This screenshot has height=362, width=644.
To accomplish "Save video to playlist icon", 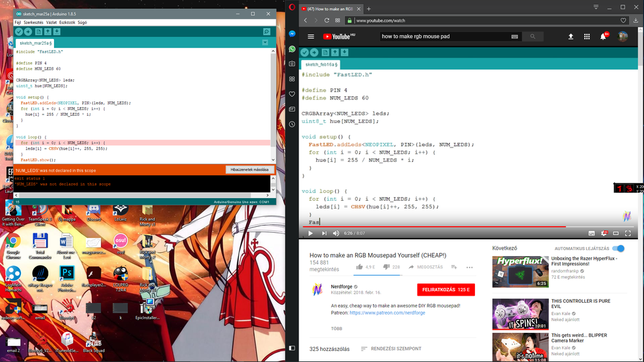I will point(454,266).
